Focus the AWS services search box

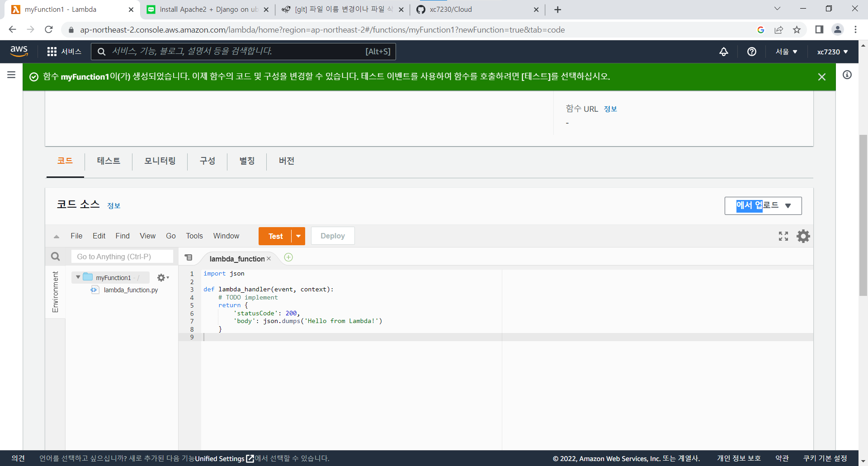point(243,52)
